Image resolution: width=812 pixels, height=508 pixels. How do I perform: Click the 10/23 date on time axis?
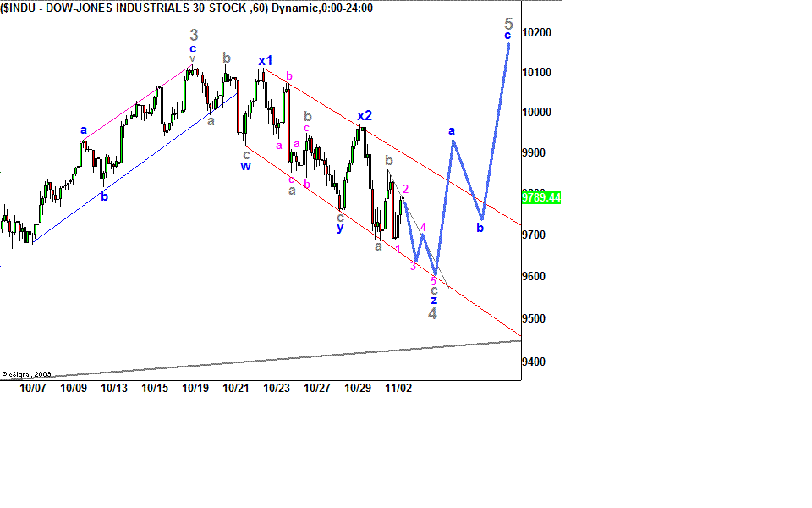(277, 388)
